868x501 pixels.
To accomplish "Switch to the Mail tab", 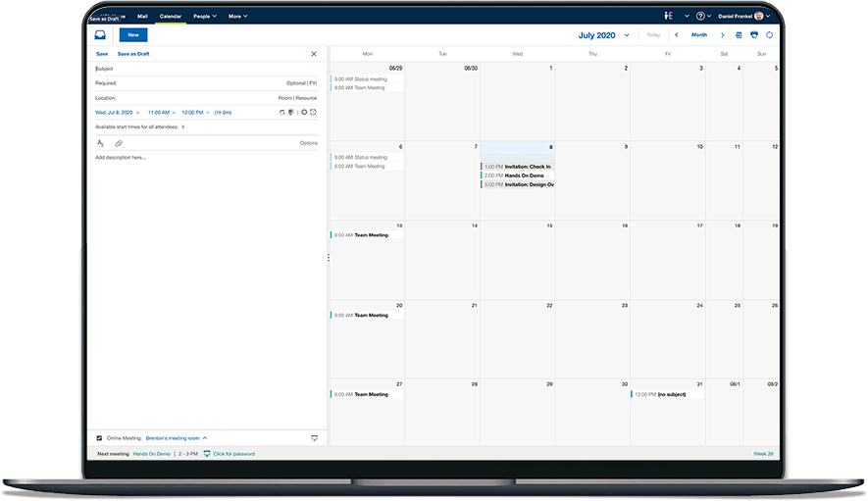I will click(x=142, y=16).
